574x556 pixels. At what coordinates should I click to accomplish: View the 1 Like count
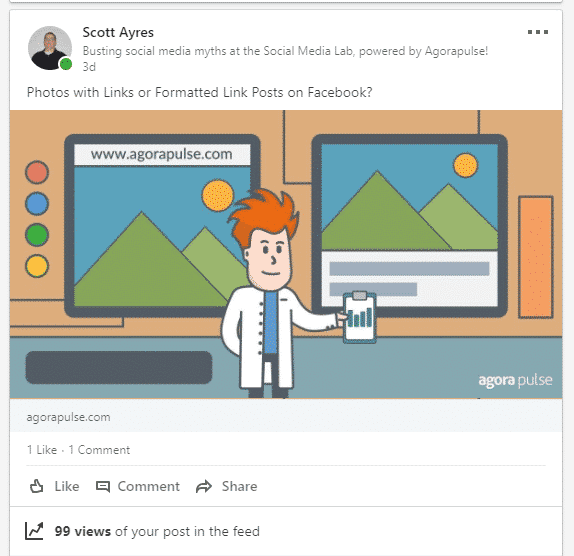click(x=42, y=449)
